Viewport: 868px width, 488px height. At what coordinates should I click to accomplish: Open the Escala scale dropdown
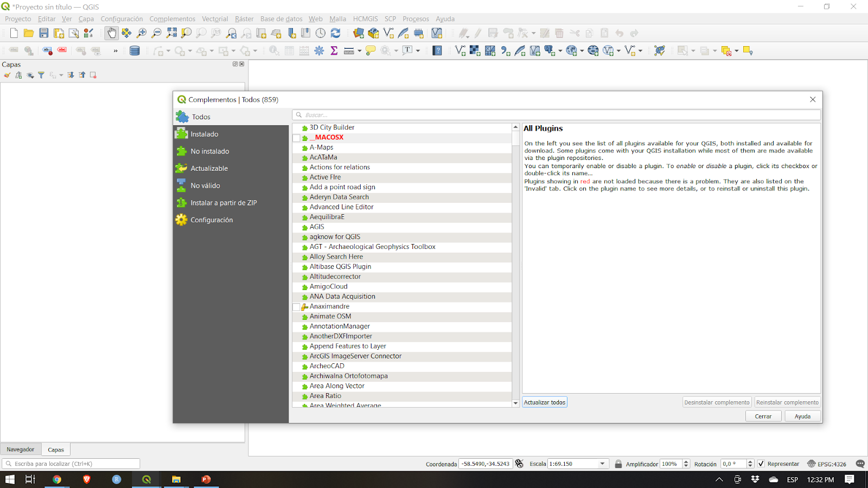click(x=602, y=464)
